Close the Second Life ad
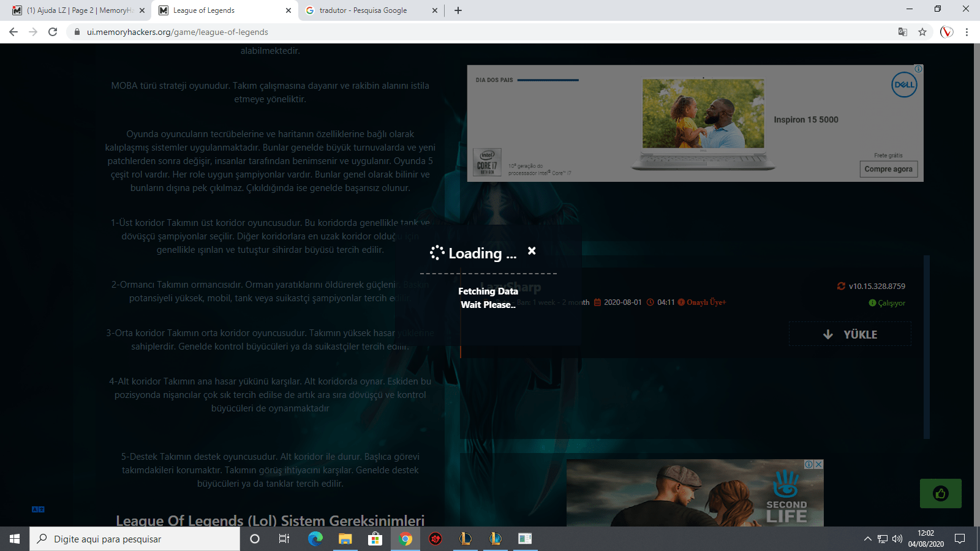This screenshot has width=980, height=551. click(x=819, y=465)
